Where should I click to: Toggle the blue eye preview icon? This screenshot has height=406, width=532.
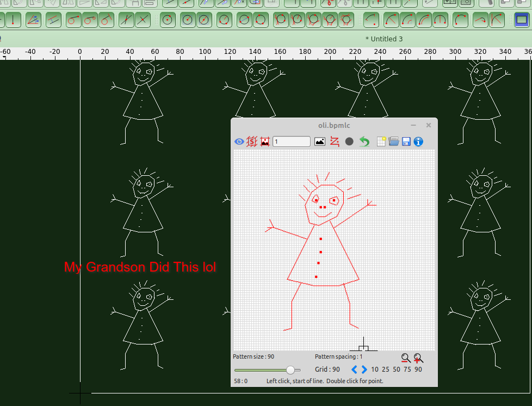pyautogui.click(x=239, y=142)
